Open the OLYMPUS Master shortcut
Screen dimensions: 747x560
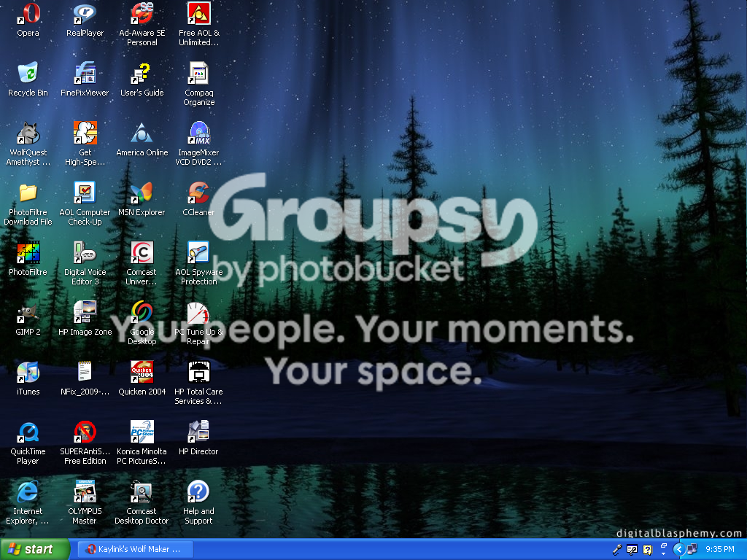[x=85, y=492]
